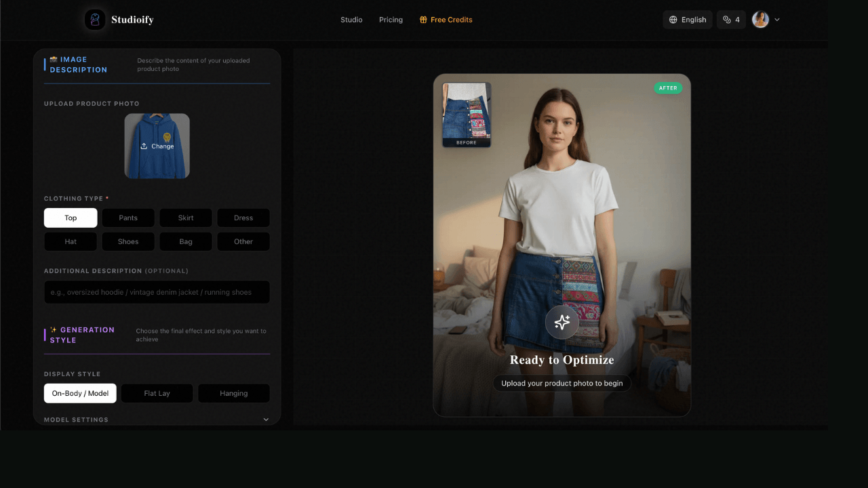
Task: Click the credits coin icon
Action: click(x=727, y=20)
